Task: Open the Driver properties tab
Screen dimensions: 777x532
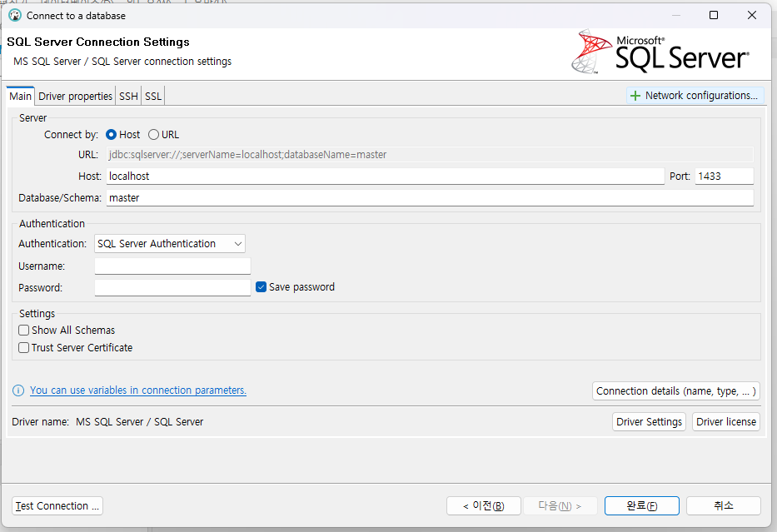Action: (x=75, y=96)
